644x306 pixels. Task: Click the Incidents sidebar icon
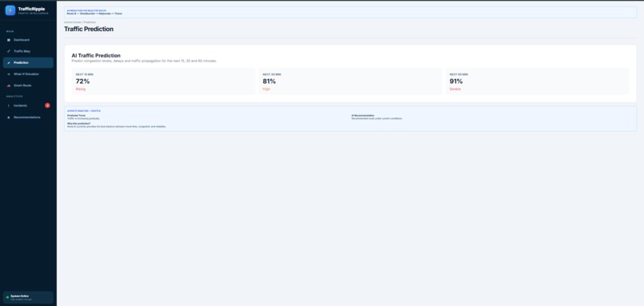pos(9,105)
